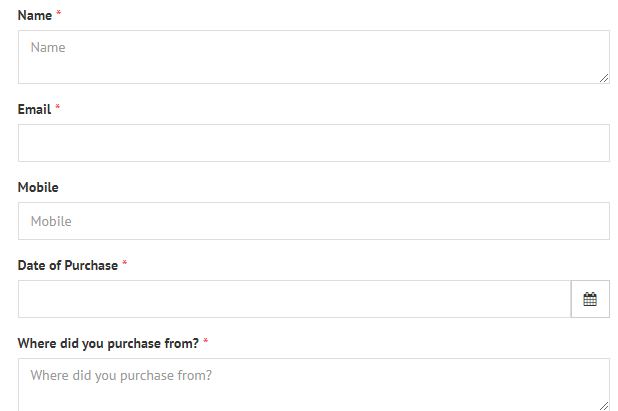
Task: Click the 'Mobile' placeholder text
Action: (51, 221)
